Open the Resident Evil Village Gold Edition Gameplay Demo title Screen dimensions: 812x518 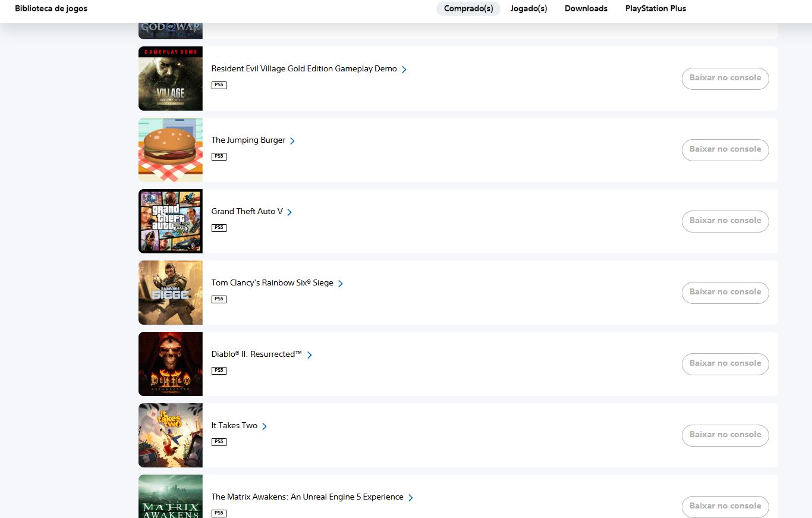(304, 69)
